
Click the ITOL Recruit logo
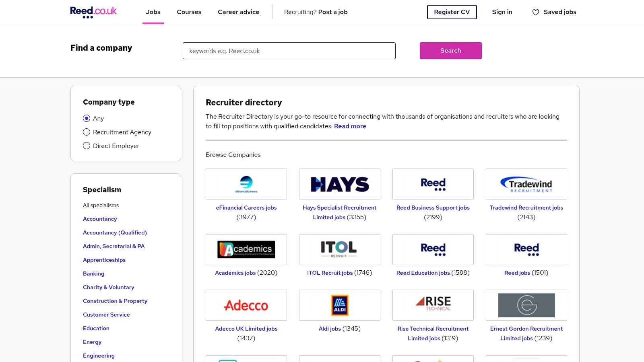pos(339,249)
